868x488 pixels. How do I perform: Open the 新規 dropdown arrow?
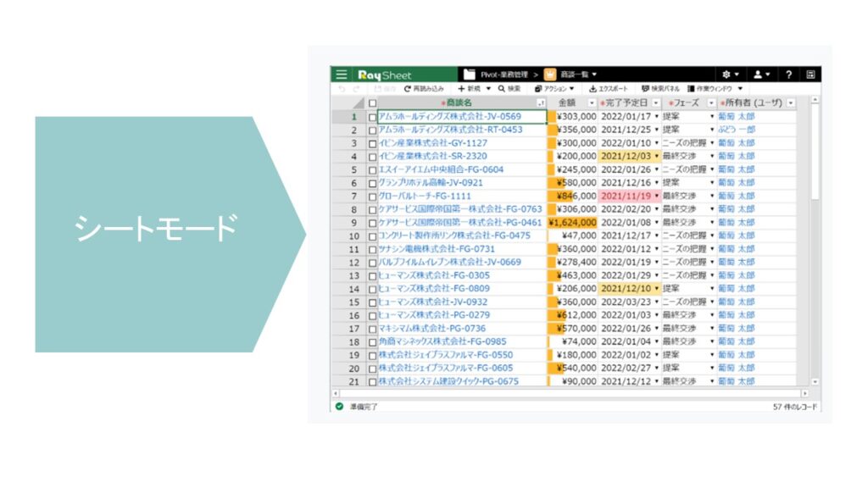[x=488, y=88]
